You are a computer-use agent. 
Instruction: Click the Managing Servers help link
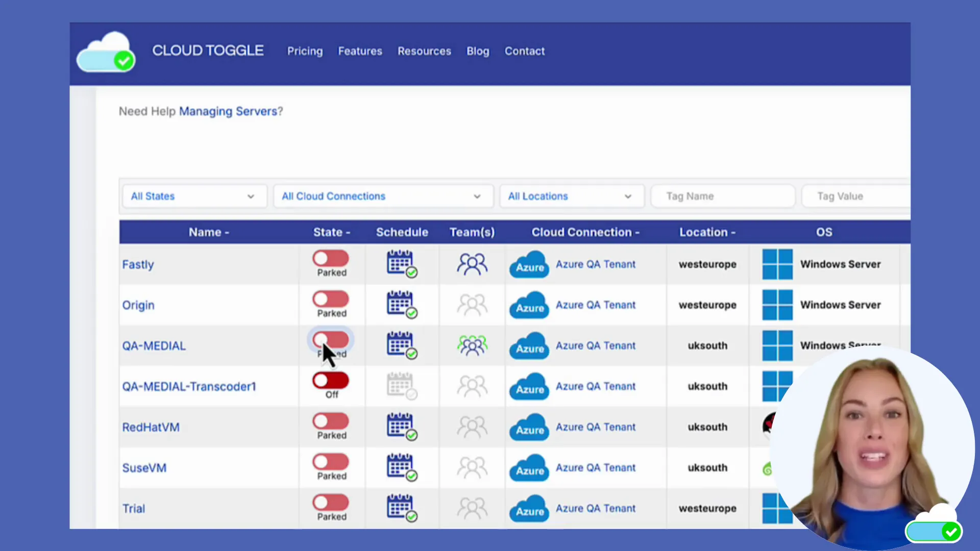[229, 111]
